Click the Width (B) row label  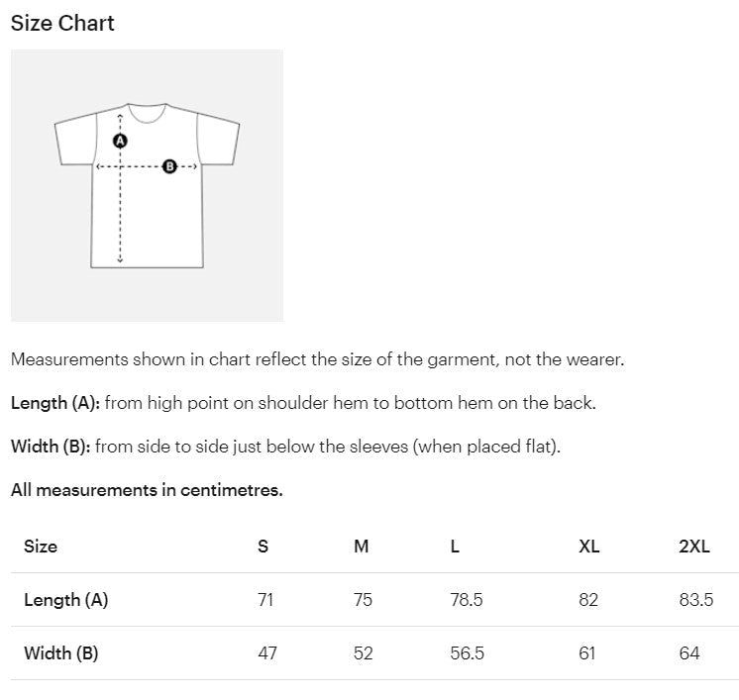click(61, 653)
